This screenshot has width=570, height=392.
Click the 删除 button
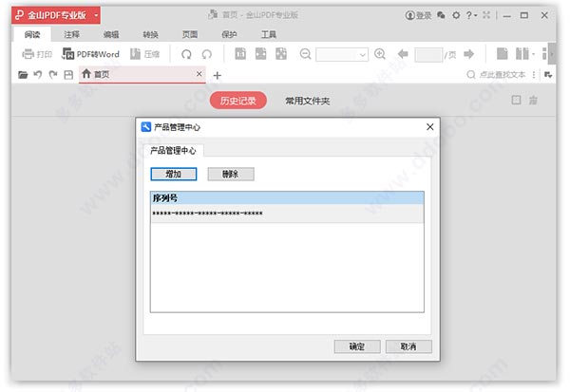[231, 174]
